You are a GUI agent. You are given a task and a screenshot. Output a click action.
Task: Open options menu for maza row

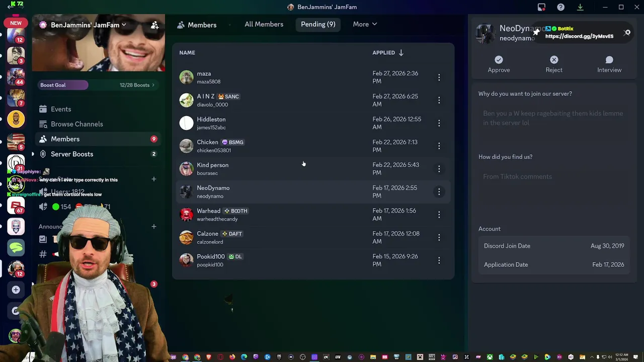point(439,77)
